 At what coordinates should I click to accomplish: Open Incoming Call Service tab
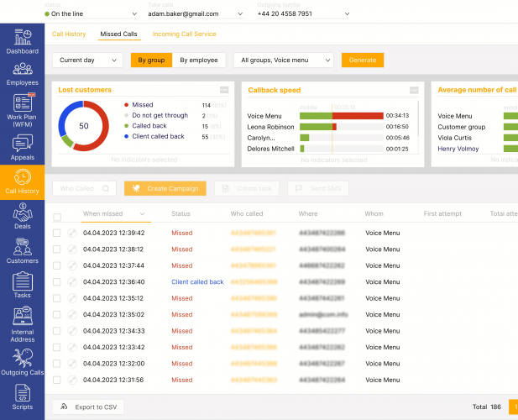tap(185, 34)
